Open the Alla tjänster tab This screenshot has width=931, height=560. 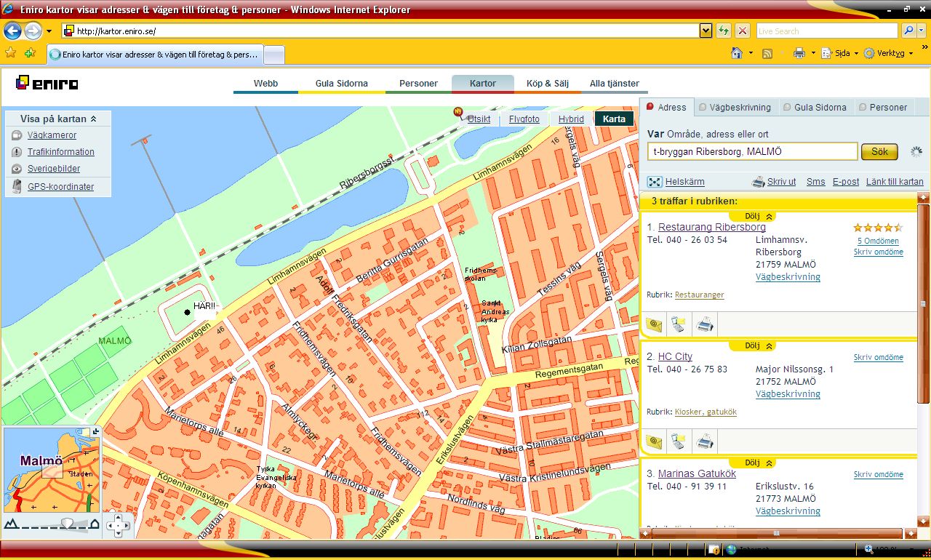click(615, 84)
